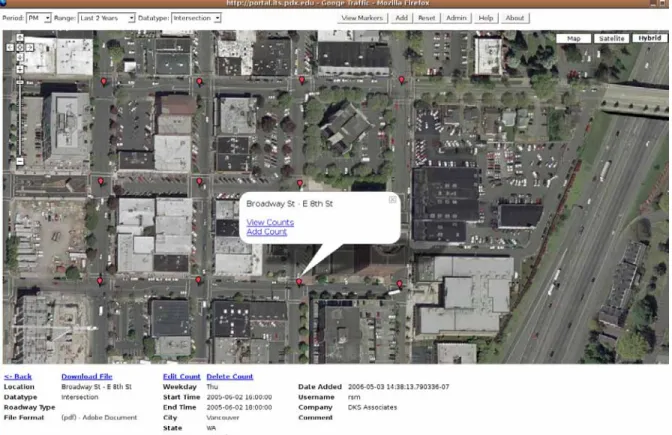Go back via the <- Back link
This screenshot has width=672, height=435.
18,376
